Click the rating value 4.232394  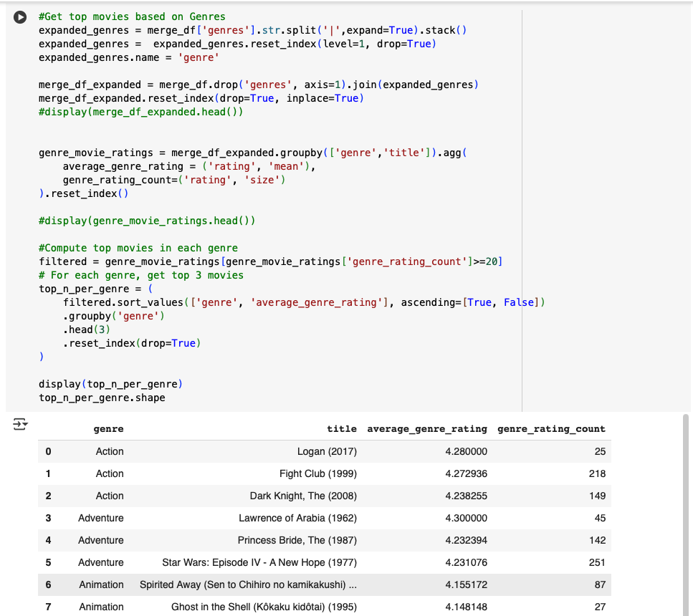467,540
